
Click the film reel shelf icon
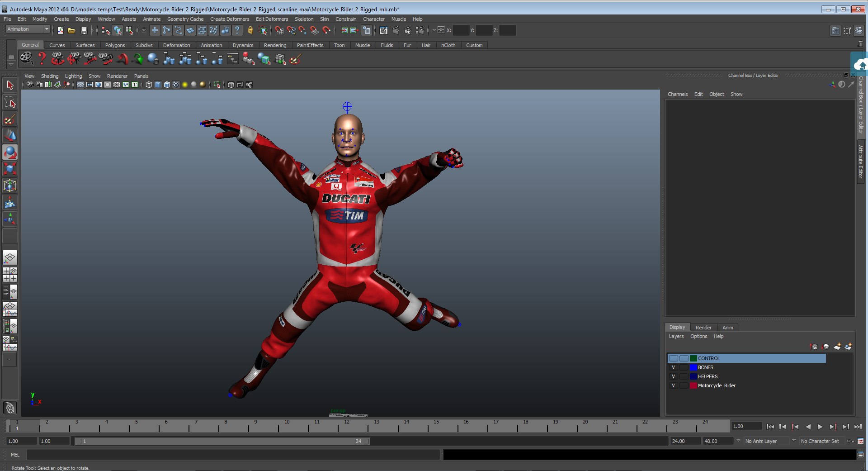click(x=26, y=58)
